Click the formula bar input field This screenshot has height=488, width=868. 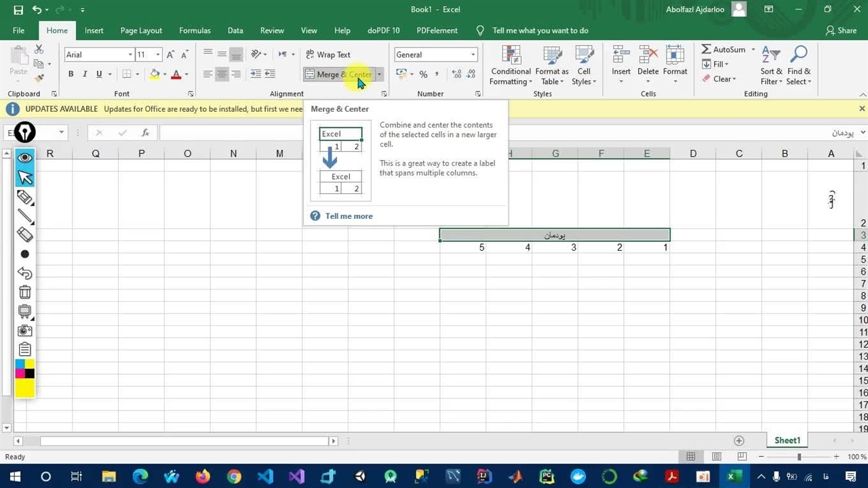point(475,133)
